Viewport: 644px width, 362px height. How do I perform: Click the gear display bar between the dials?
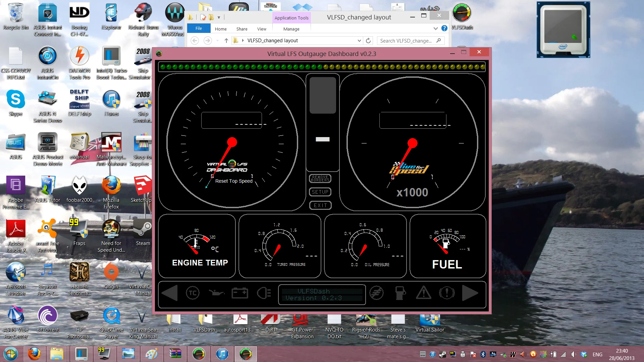(x=323, y=139)
